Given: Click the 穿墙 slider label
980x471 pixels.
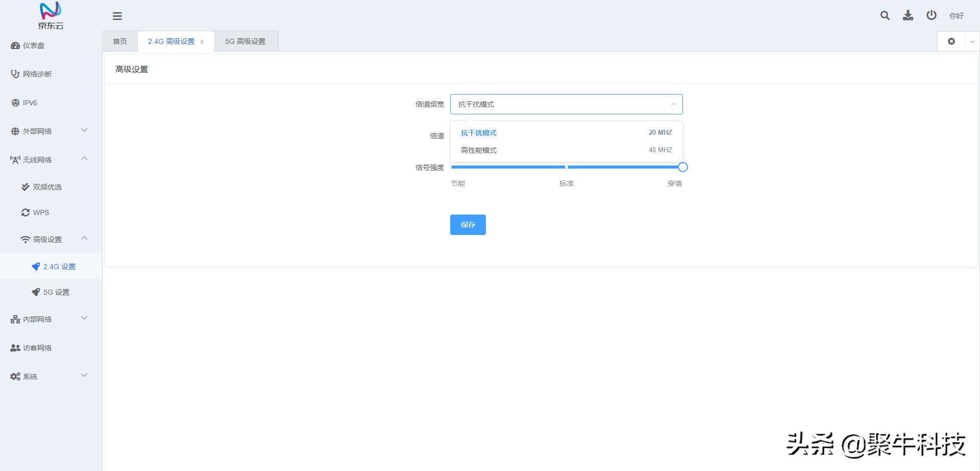Looking at the screenshot, I should [675, 183].
